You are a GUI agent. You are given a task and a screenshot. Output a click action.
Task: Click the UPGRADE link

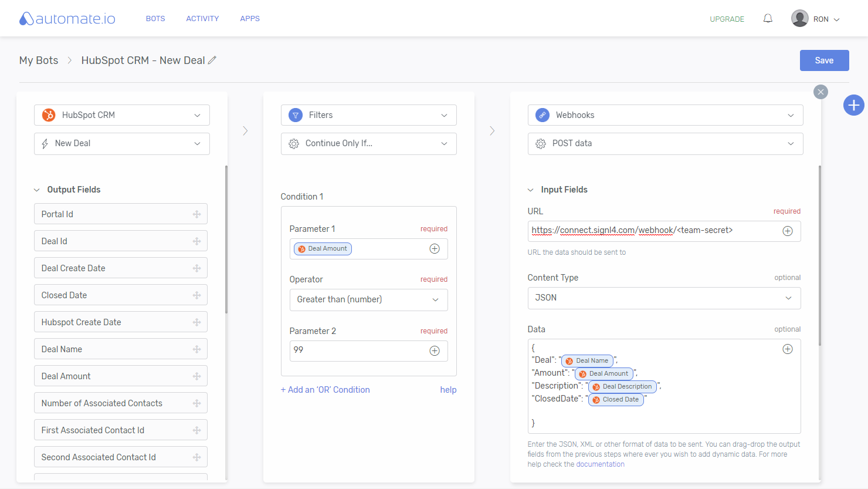click(727, 19)
